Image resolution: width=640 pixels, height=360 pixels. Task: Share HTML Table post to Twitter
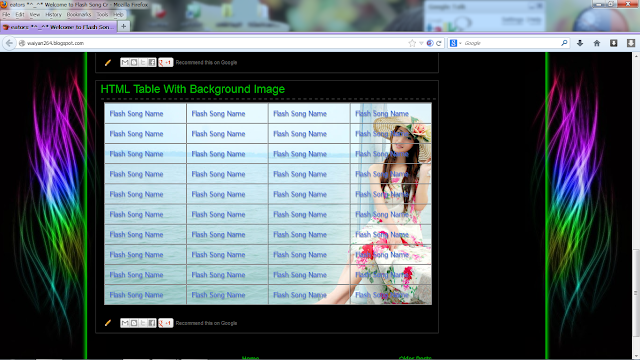(143, 323)
